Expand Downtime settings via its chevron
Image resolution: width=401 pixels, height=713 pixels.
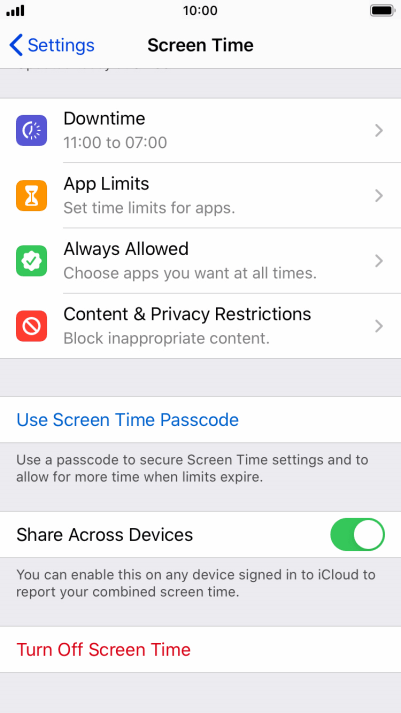379,131
